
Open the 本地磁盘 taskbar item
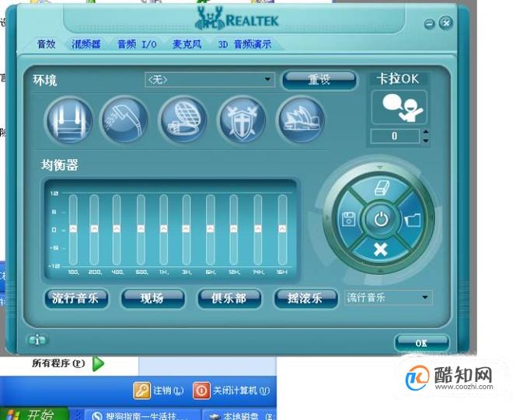tap(239, 415)
